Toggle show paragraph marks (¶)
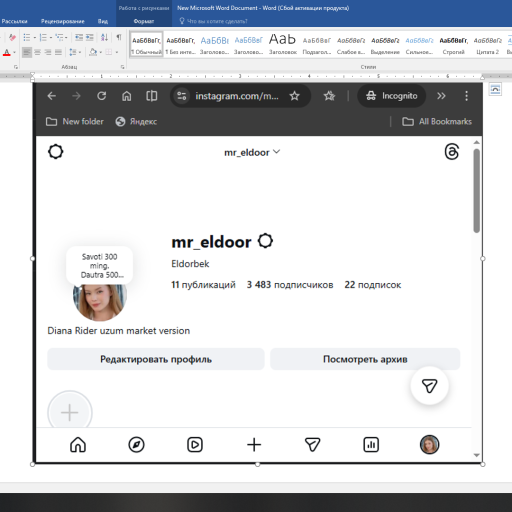Screen dimensions: 512x512 click(119, 37)
